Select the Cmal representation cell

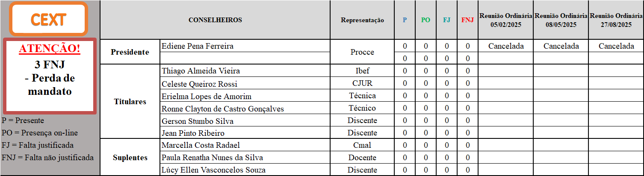362,145
